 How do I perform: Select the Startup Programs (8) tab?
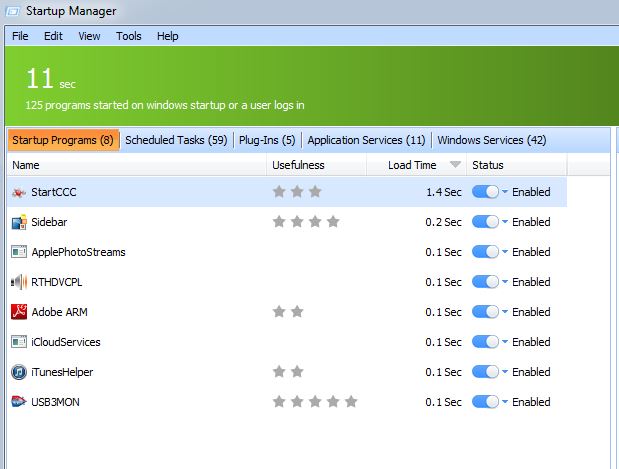coord(63,140)
